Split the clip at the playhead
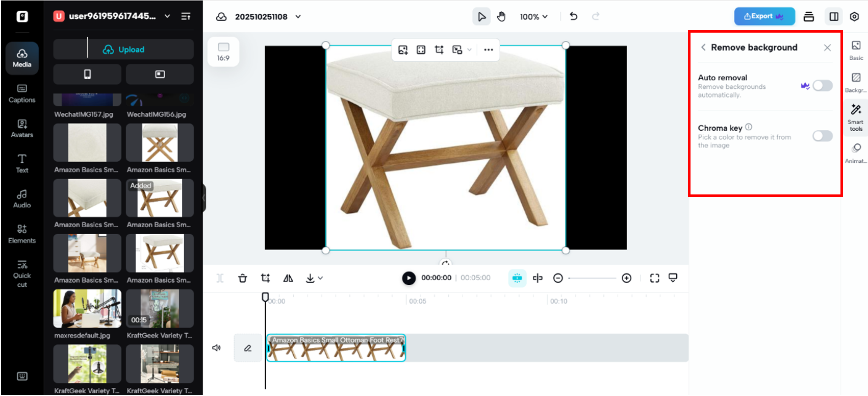 pyautogui.click(x=538, y=278)
